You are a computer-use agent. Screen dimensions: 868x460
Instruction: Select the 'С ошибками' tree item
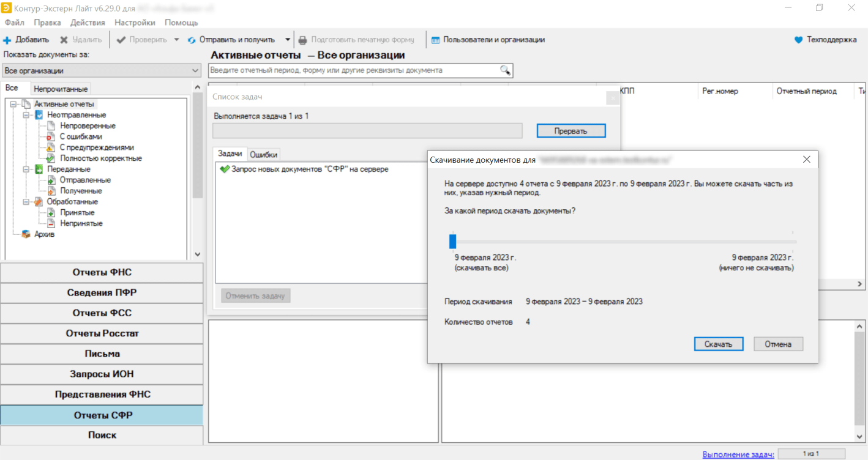pos(80,137)
